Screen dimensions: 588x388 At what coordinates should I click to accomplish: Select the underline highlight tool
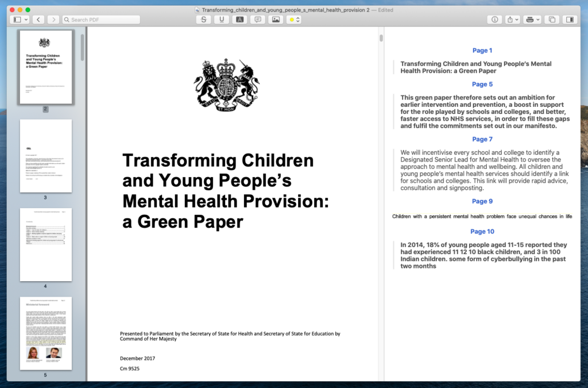[221, 19]
